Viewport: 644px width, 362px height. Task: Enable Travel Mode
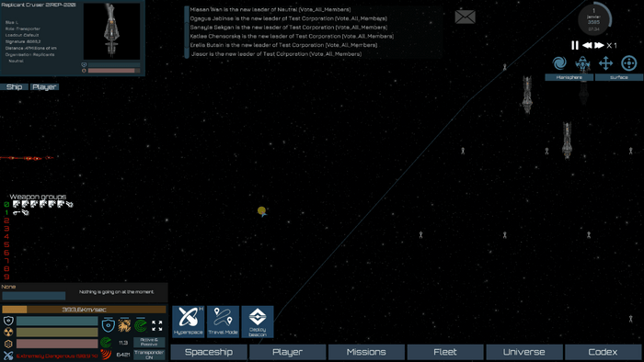[223, 322]
